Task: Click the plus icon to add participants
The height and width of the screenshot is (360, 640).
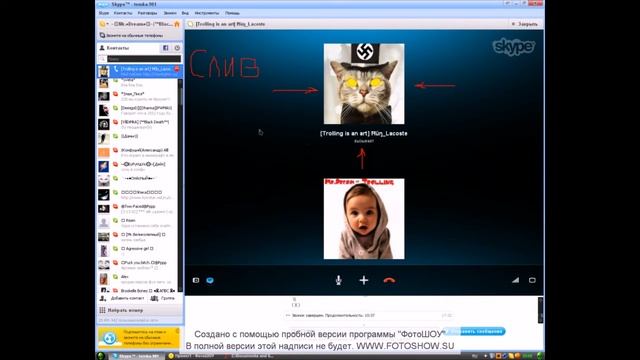Action: point(364,280)
